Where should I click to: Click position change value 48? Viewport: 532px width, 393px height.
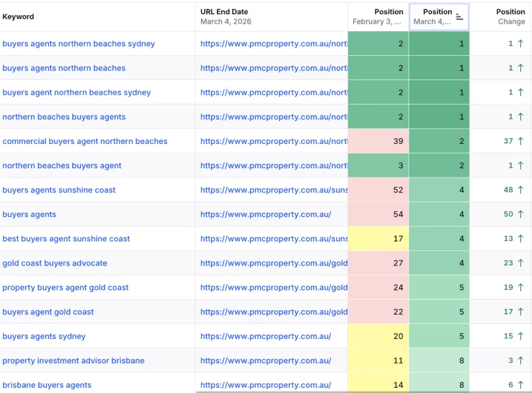(508, 190)
